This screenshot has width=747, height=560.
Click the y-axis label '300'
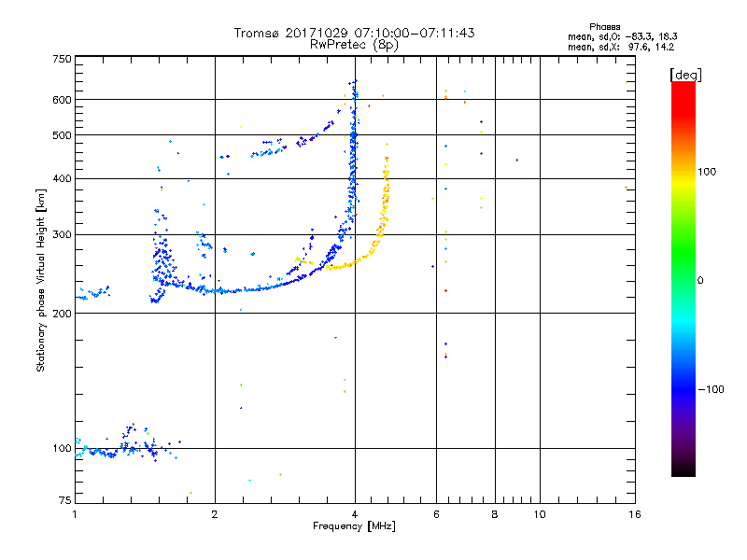pos(62,235)
